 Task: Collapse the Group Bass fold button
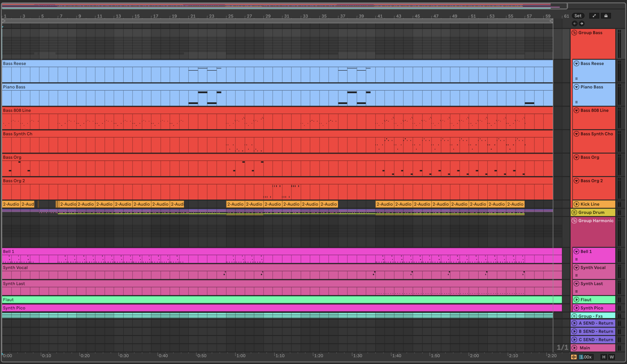click(x=574, y=33)
